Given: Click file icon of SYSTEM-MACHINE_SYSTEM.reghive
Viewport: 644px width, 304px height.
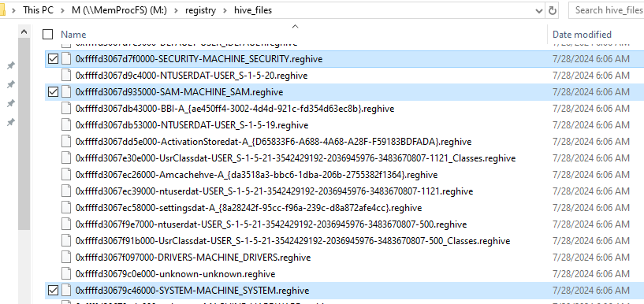Looking at the screenshot, I should coord(66,291).
